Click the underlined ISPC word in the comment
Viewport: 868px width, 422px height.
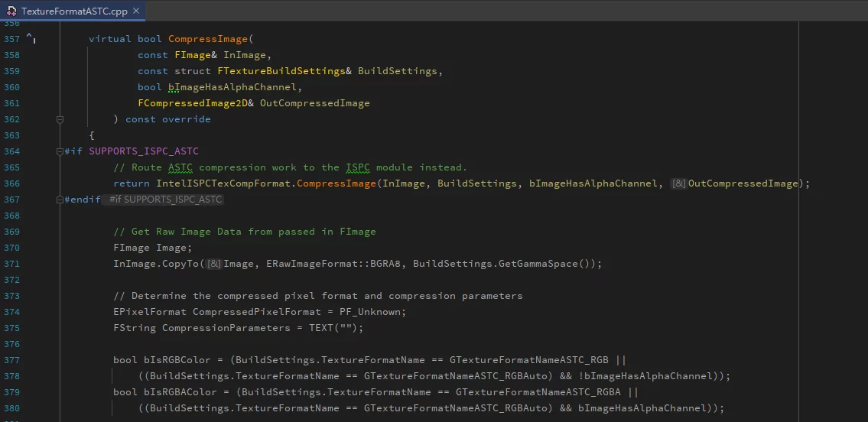click(x=357, y=167)
